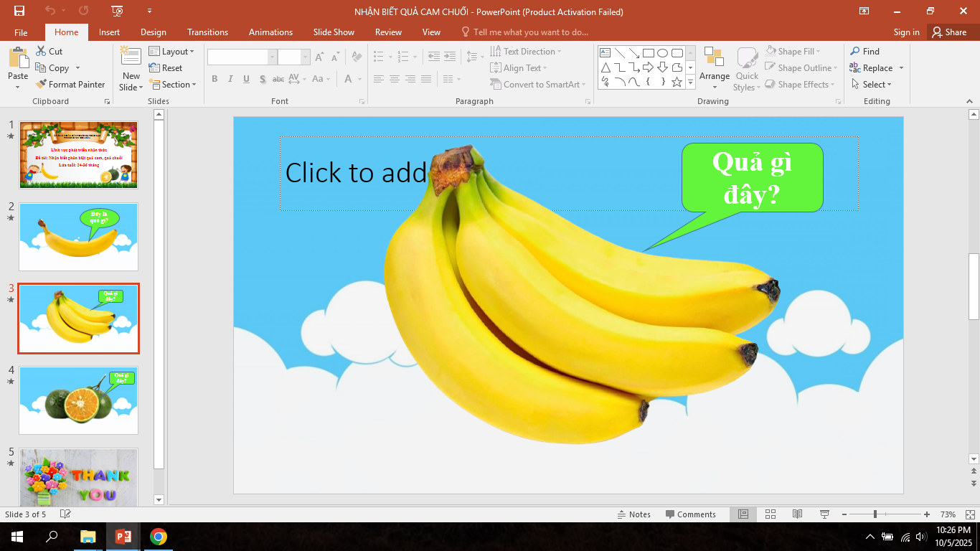Open PowerPoint from the Windows taskbar

click(x=123, y=537)
